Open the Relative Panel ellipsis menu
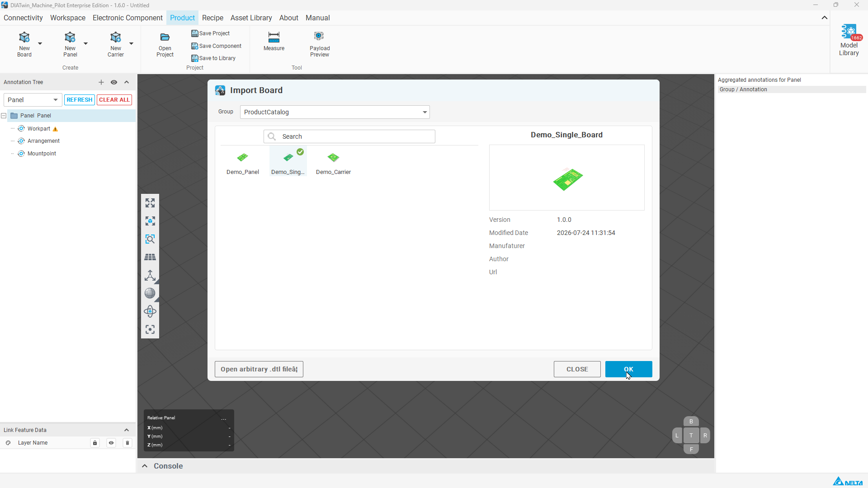This screenshot has width=868, height=488. 224,418
